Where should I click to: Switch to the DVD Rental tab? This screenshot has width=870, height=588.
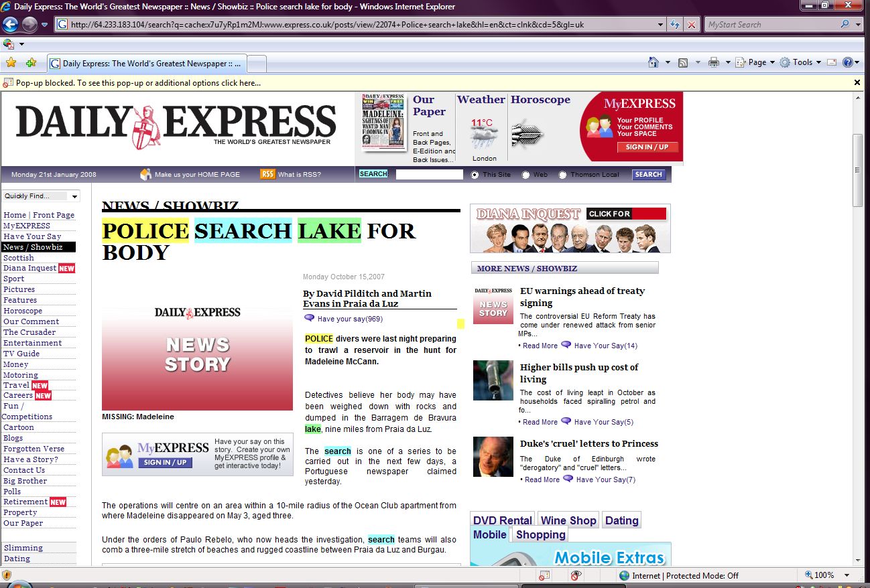coord(502,520)
